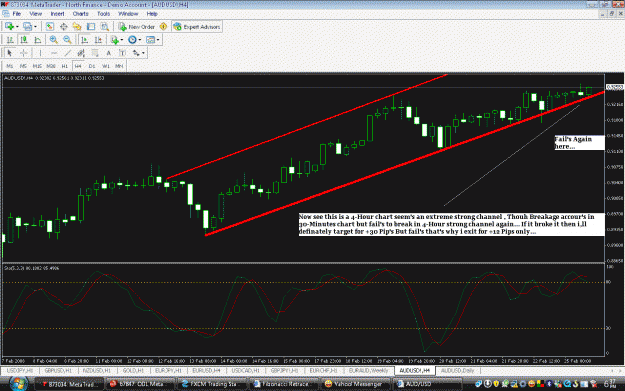Open the File menu

pyautogui.click(x=17, y=14)
